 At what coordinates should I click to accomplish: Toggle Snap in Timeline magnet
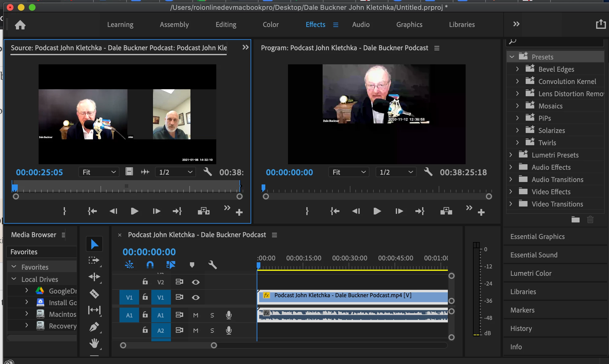(x=150, y=265)
